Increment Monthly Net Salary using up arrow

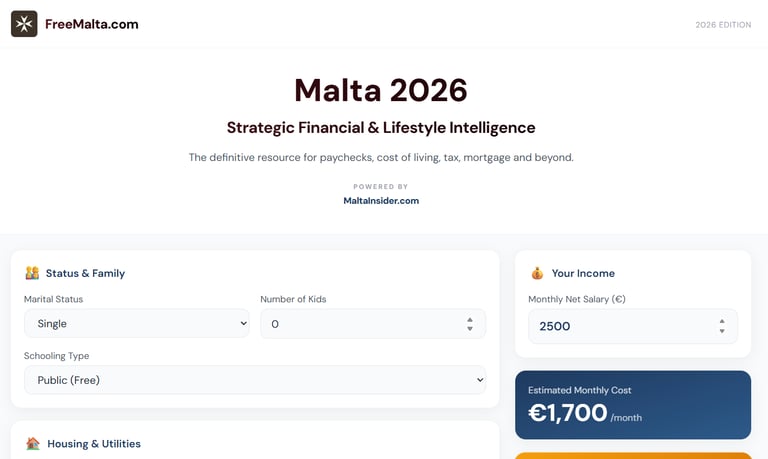coord(722,322)
